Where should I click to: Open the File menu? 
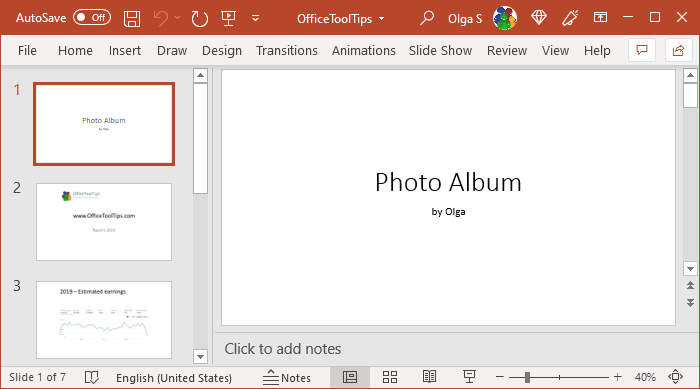pos(27,50)
